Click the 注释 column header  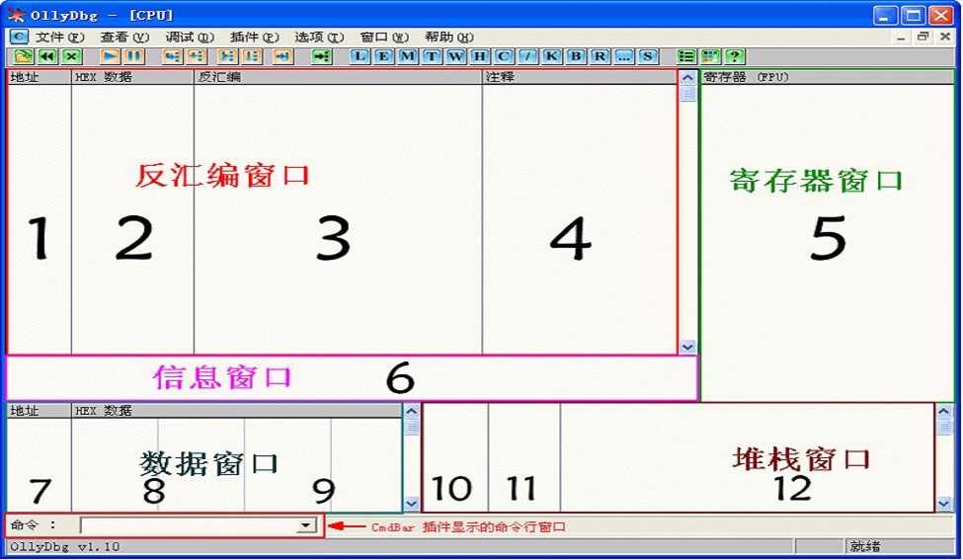coord(579,77)
